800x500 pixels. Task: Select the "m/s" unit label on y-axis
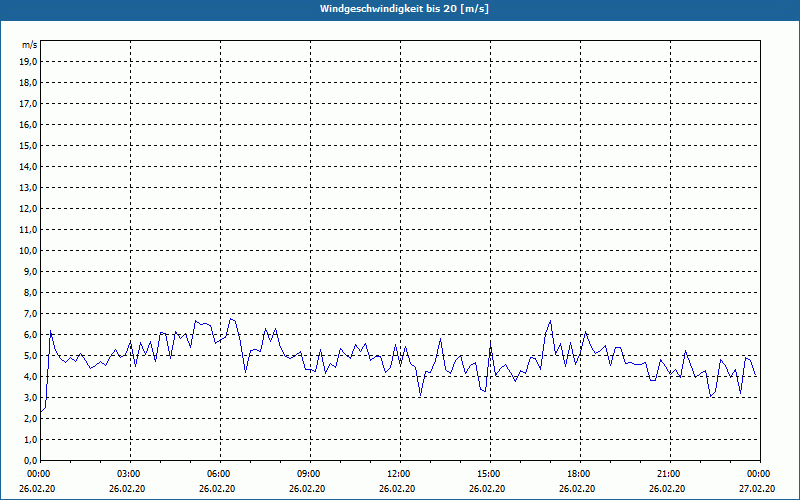click(30, 45)
